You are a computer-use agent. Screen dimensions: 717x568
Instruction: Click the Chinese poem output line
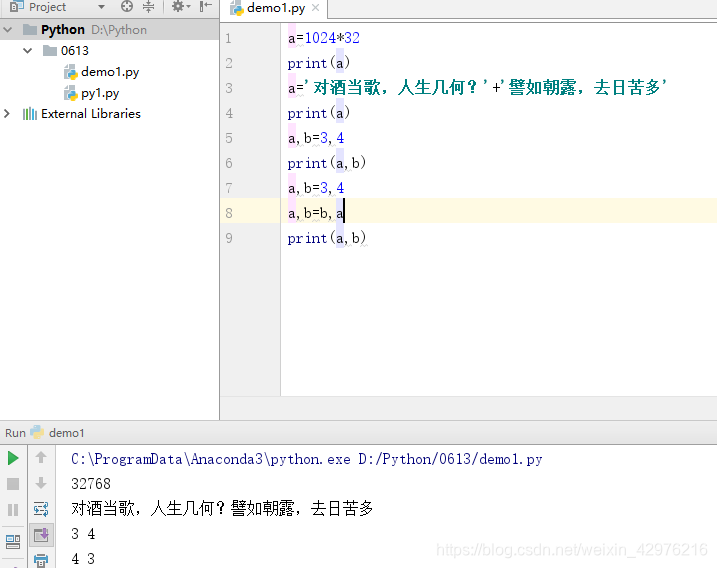click(222, 508)
